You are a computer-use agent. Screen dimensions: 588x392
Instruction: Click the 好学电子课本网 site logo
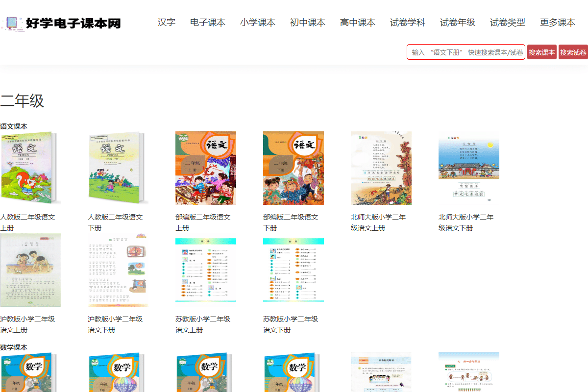[x=61, y=23]
